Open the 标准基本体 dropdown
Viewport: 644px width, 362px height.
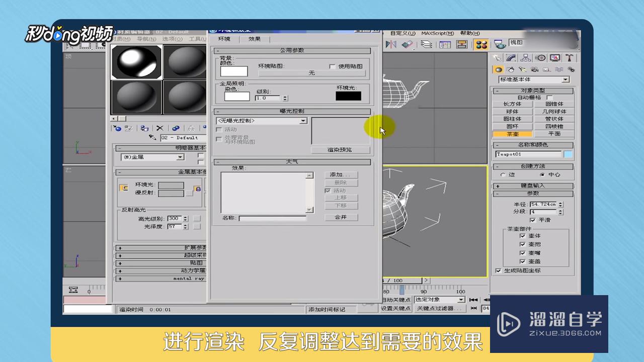pyautogui.click(x=533, y=79)
